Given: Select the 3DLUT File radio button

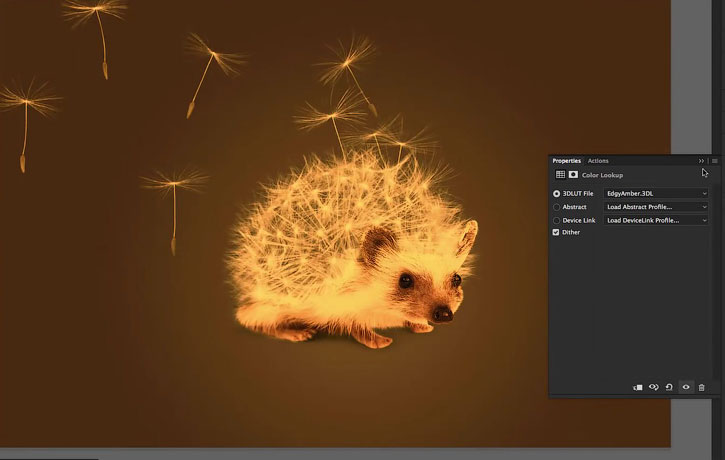Looking at the screenshot, I should click(557, 194).
